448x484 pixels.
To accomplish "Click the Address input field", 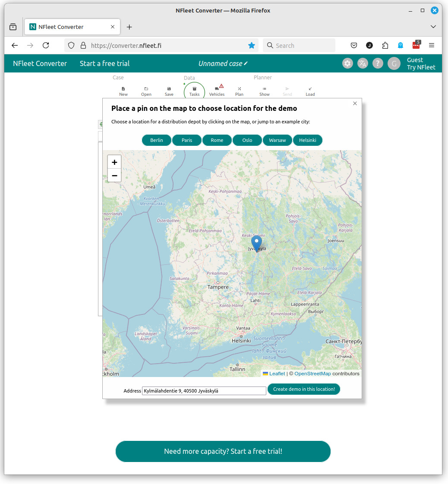I will [x=204, y=391].
